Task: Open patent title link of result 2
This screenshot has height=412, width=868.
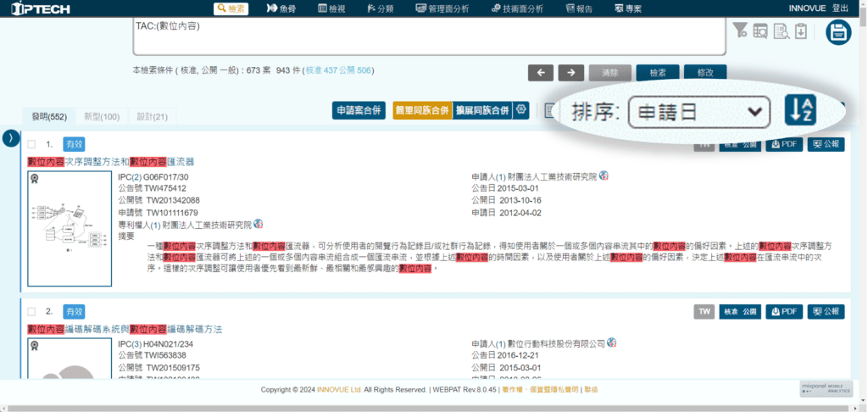Action: coord(125,328)
